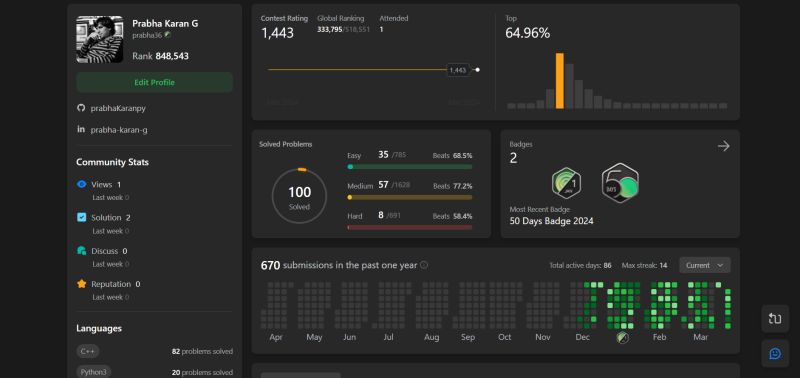Click the GitHub icon beside prabhaKaranpy
Viewport: 800px width, 378px height.
pyautogui.click(x=81, y=108)
